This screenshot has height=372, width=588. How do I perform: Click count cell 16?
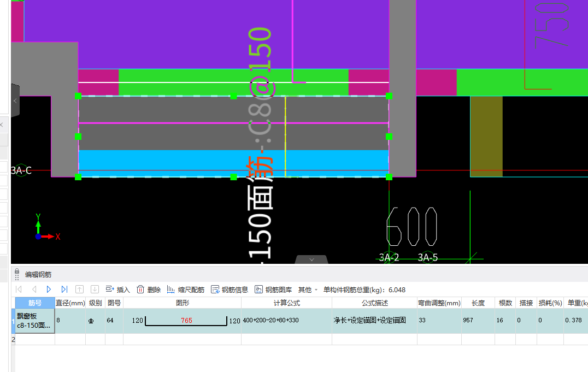tap(505, 321)
